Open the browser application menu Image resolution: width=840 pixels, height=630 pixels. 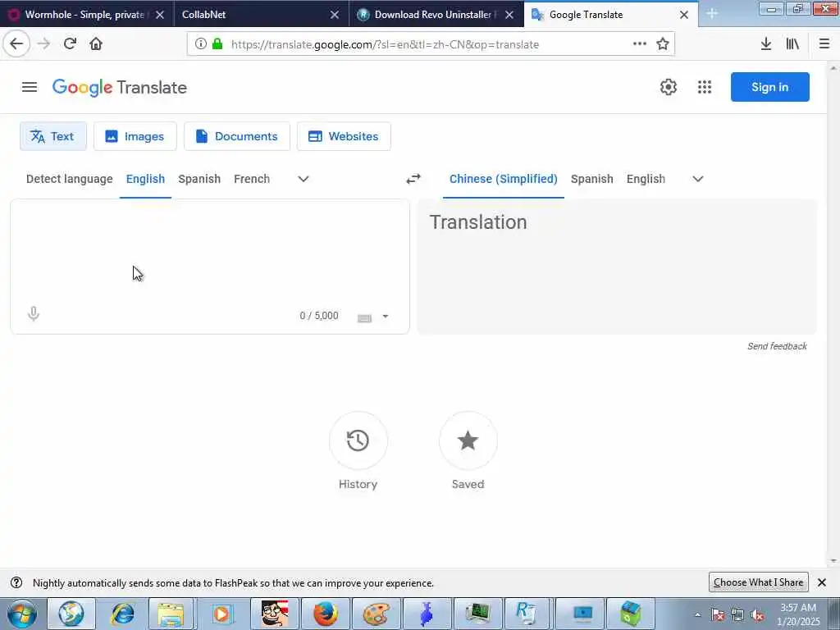824,44
